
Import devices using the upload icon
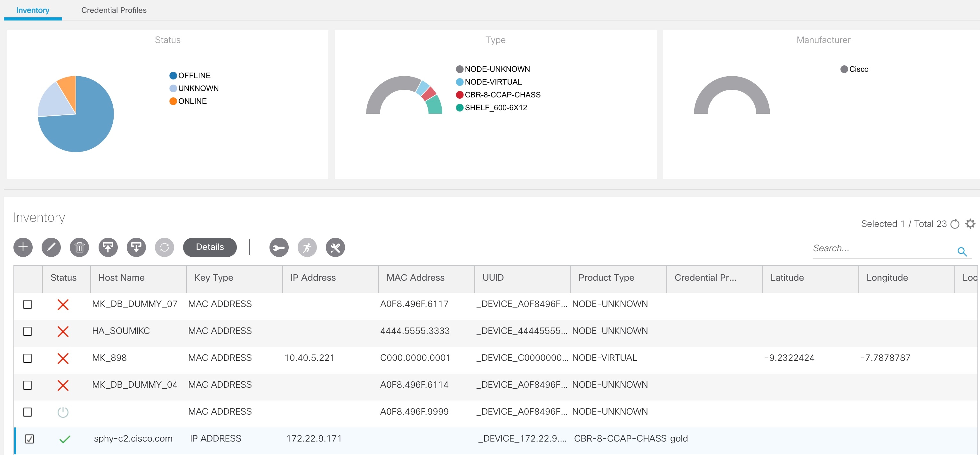tap(108, 247)
